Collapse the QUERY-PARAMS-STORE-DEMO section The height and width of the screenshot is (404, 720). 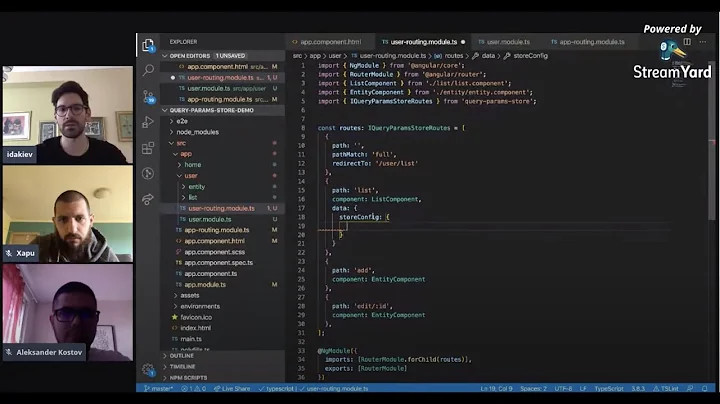point(223,110)
